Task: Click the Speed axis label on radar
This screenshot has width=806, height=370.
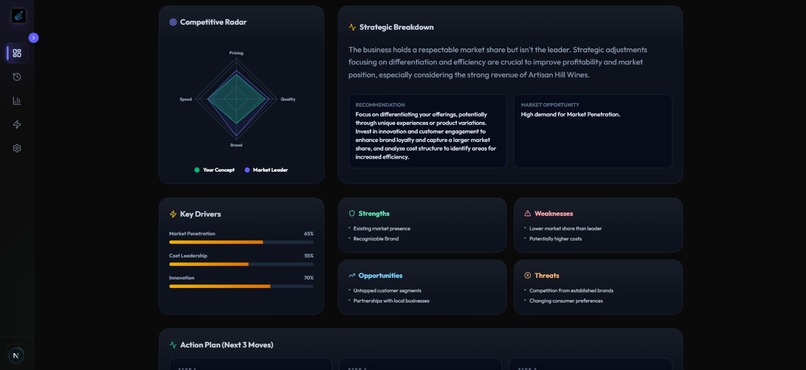Action: tap(186, 99)
